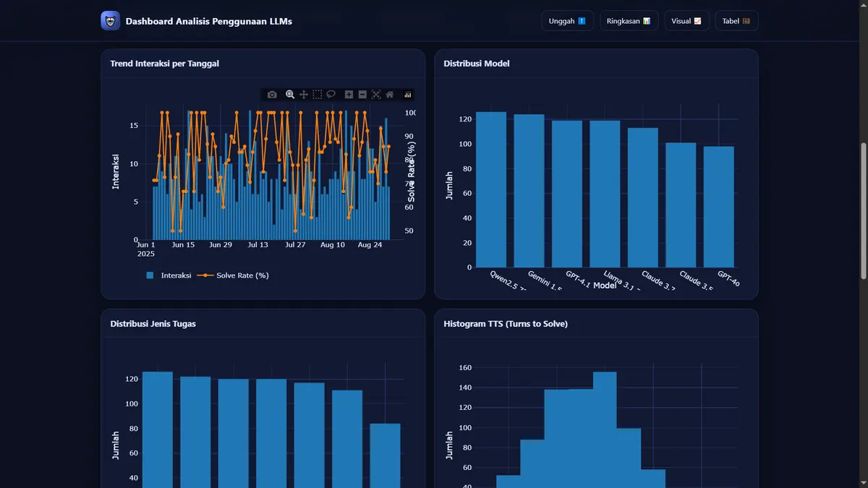Click the tallest bar in Histogram TTS
This screenshot has height=488, width=868.
[605, 429]
